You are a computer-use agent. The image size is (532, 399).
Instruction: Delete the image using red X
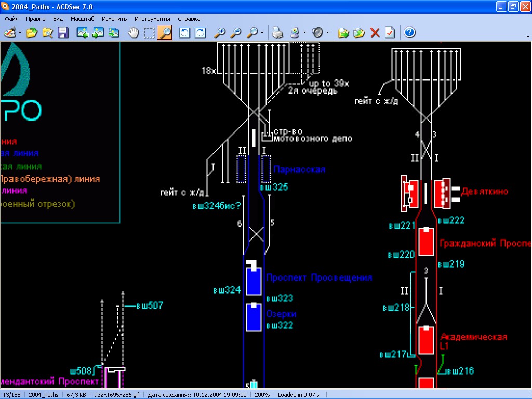[375, 33]
